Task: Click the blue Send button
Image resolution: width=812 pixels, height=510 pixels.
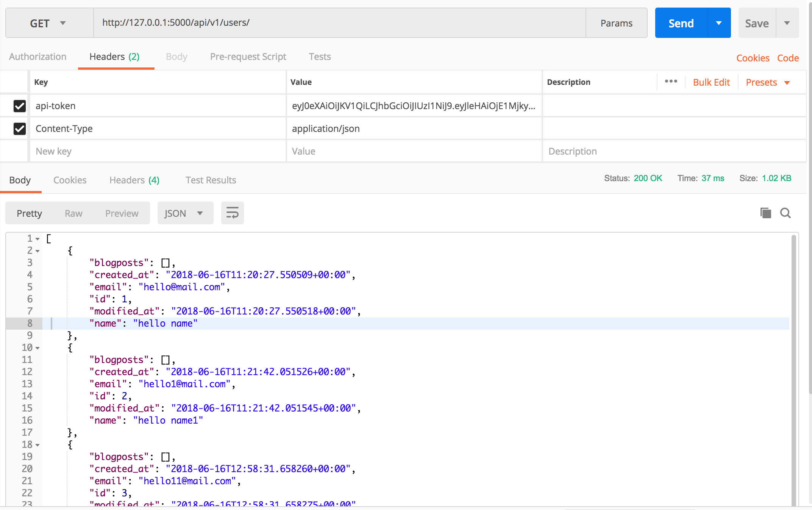Action: click(x=681, y=23)
